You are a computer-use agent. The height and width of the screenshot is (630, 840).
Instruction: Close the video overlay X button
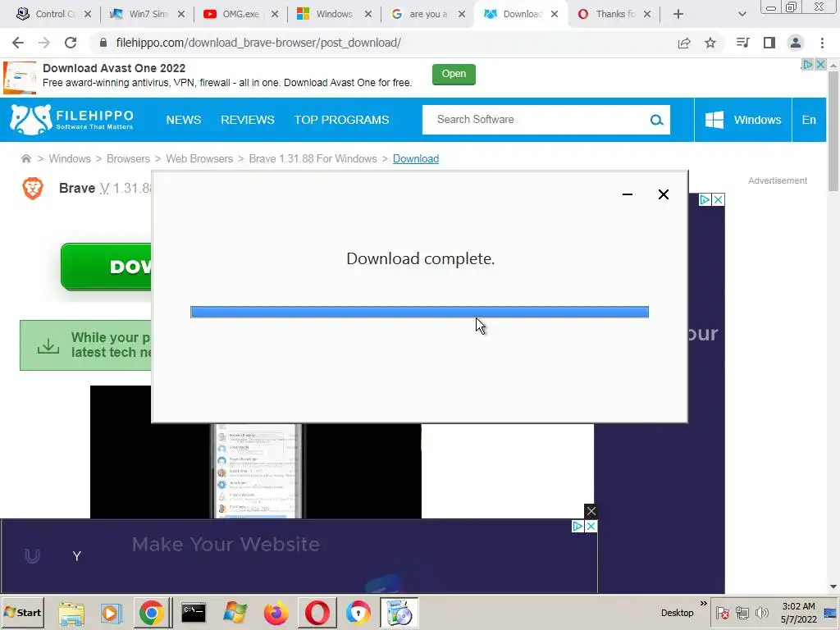click(x=591, y=511)
